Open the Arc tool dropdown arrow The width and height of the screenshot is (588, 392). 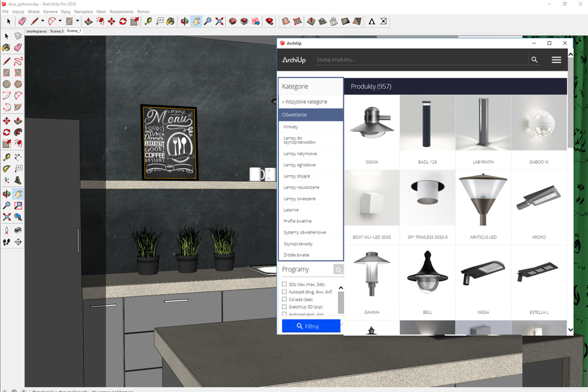tap(59, 21)
